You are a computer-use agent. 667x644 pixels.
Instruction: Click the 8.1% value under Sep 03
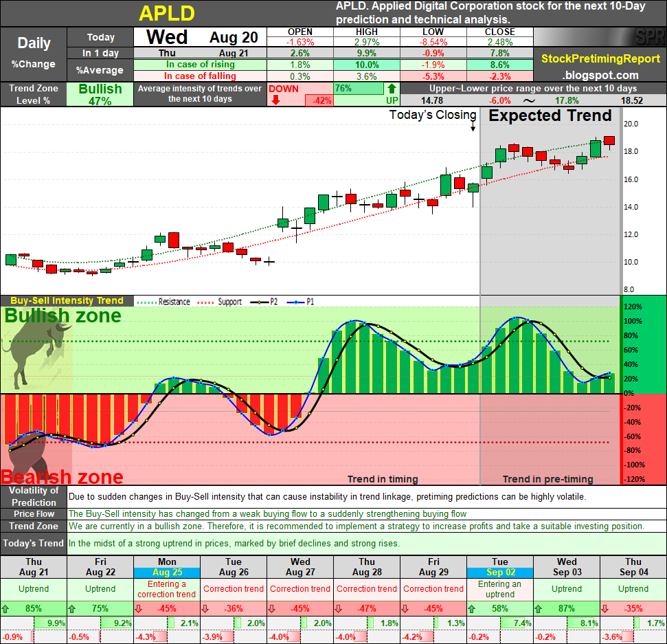click(x=589, y=623)
